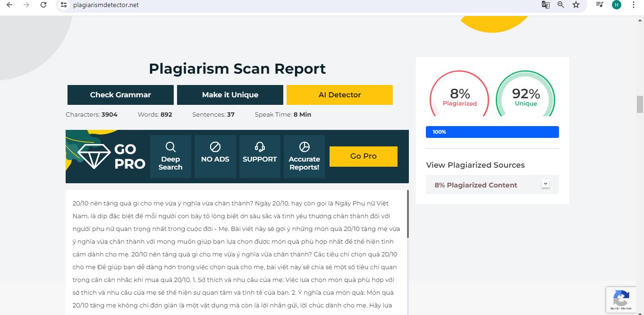Click the site information icon beside URL
The height and width of the screenshot is (315, 644).
pyautogui.click(x=64, y=5)
